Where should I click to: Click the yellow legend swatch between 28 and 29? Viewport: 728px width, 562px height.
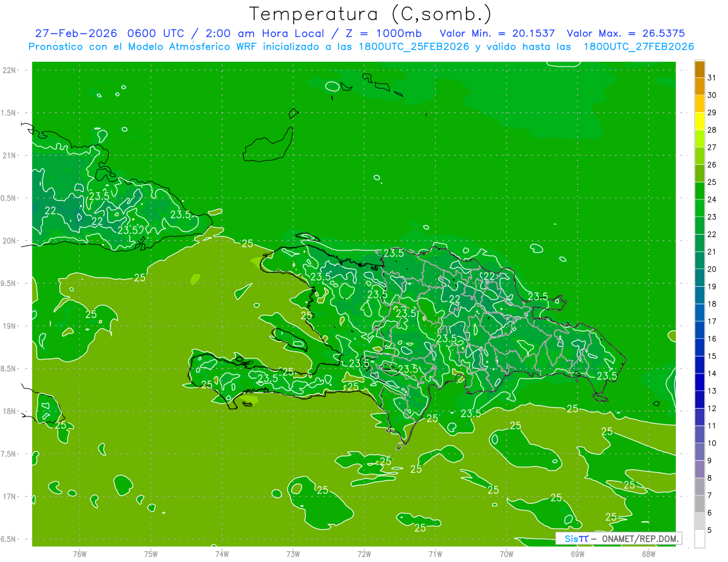tap(699, 121)
